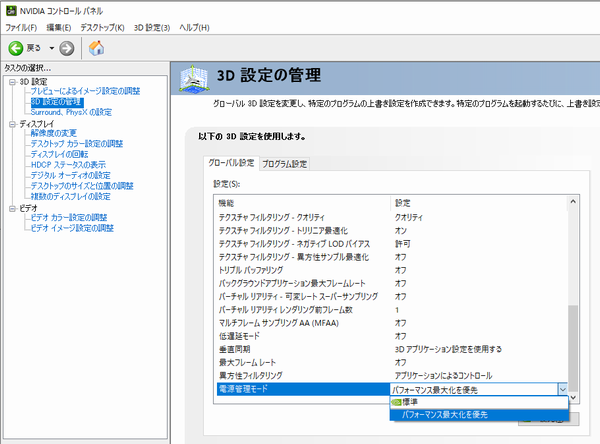Open the 編集(E) menu
This screenshot has width=600, height=444.
click(59, 28)
